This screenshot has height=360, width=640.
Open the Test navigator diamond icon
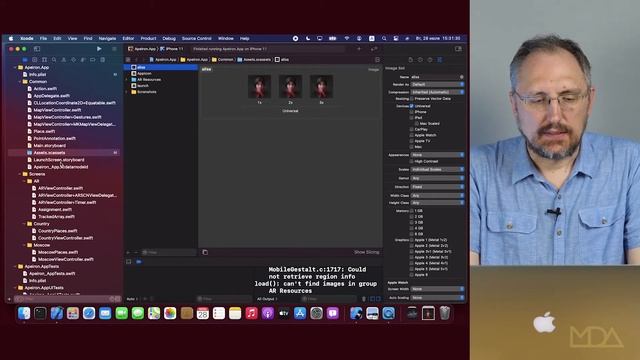tap(73, 60)
